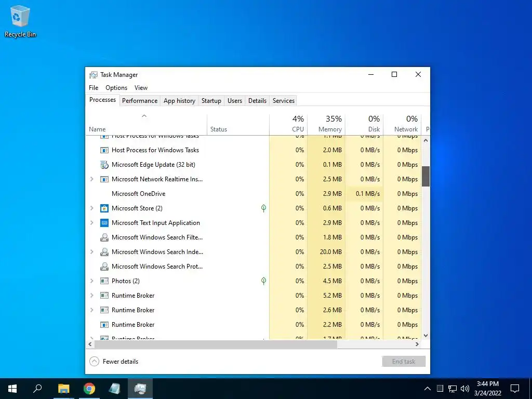This screenshot has height=399, width=532.
Task: Open the File menu
Action: (94, 87)
